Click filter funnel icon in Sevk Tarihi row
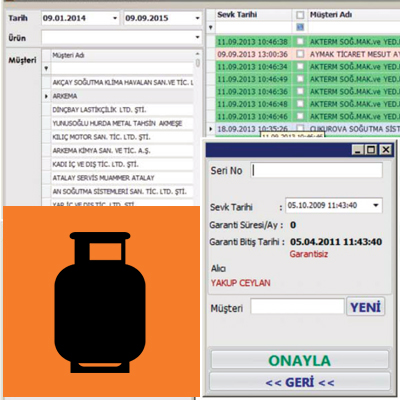Screen dimensions: 400x400 coord(211,28)
